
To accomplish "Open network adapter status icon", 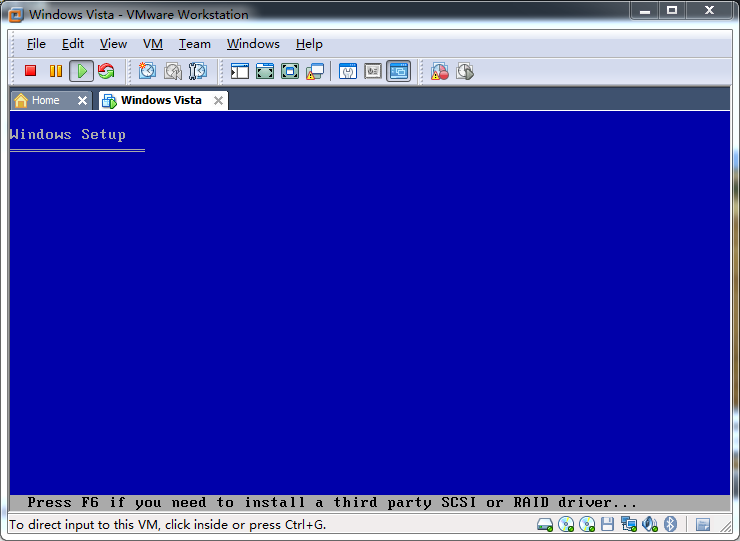I will [x=629, y=524].
